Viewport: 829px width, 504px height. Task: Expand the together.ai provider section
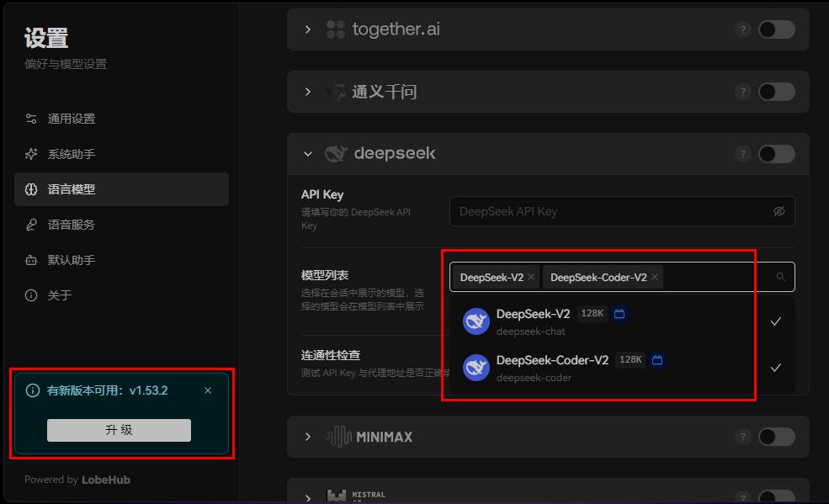click(308, 29)
